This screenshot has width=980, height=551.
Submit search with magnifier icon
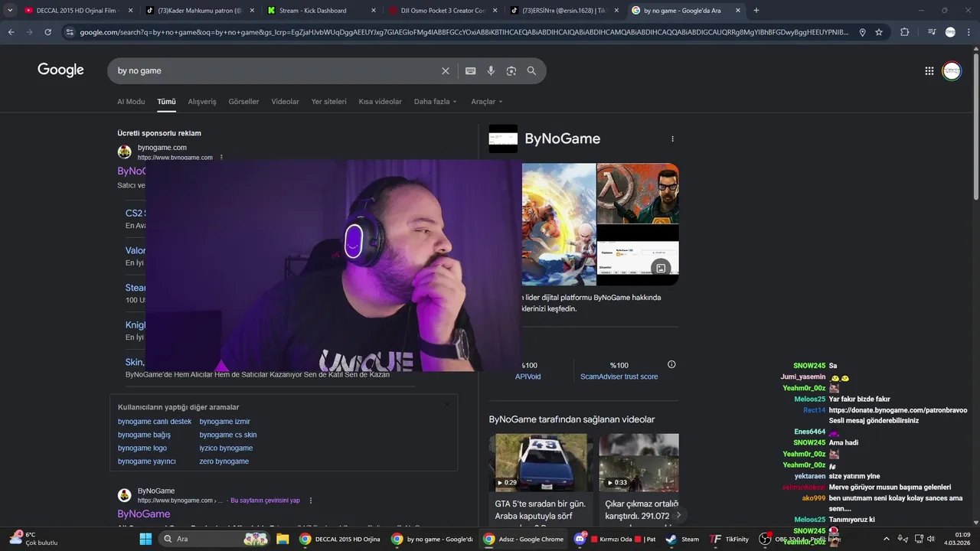[x=531, y=70]
